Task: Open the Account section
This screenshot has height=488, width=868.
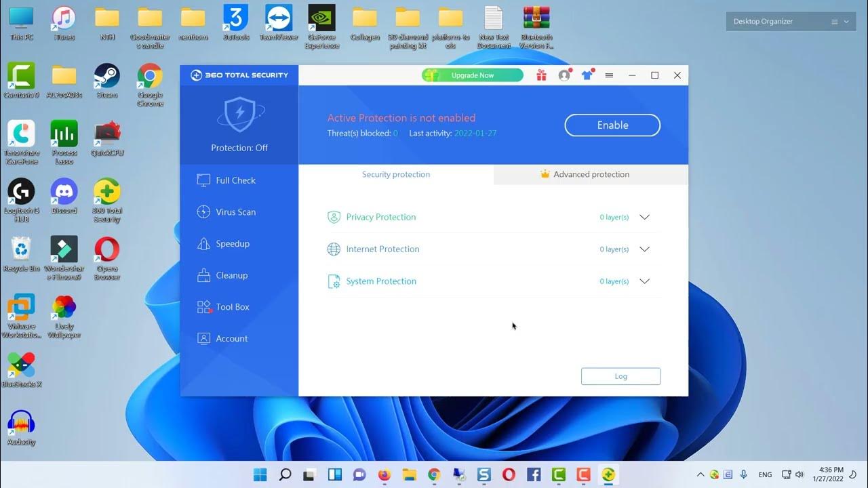Action: (222, 338)
